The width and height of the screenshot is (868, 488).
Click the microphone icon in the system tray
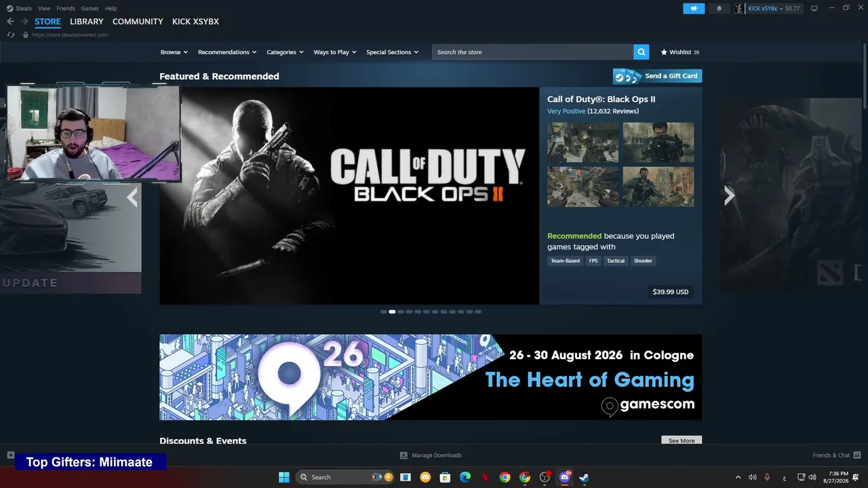[x=767, y=477]
